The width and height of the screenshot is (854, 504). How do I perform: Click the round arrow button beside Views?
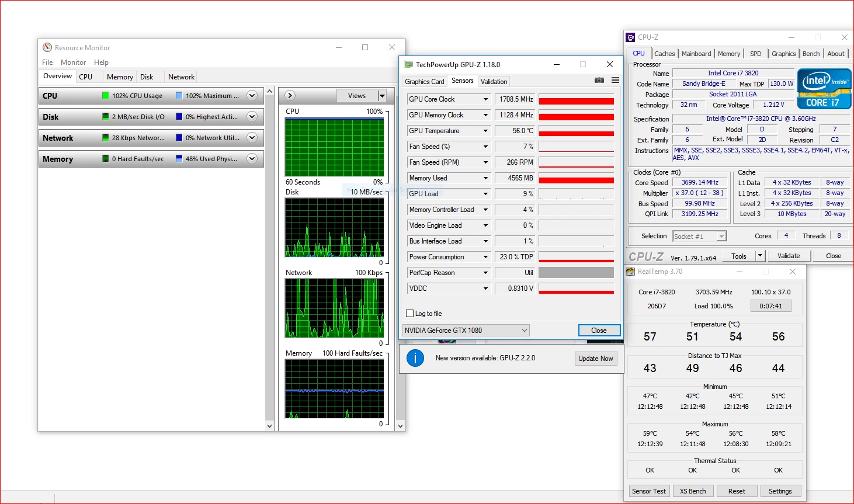(x=290, y=96)
